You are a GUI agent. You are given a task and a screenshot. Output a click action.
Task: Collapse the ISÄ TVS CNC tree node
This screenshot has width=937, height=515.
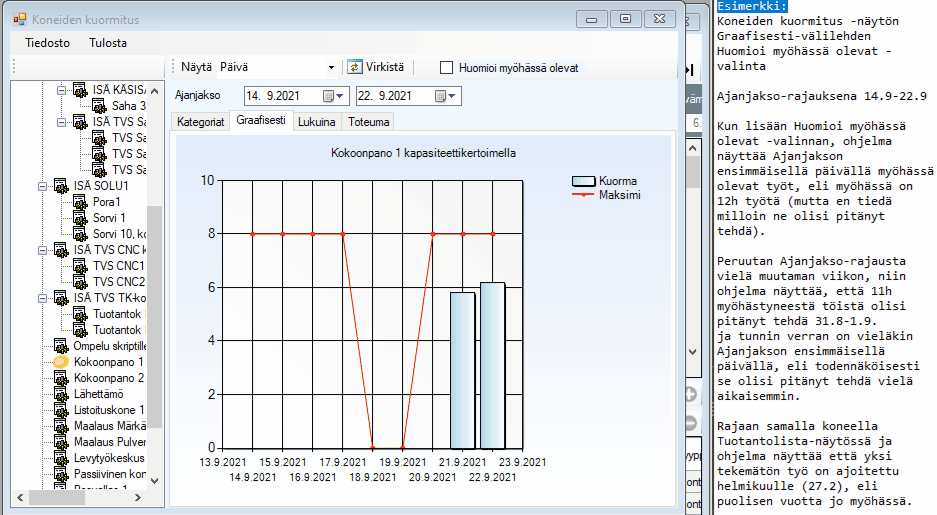click(x=42, y=250)
